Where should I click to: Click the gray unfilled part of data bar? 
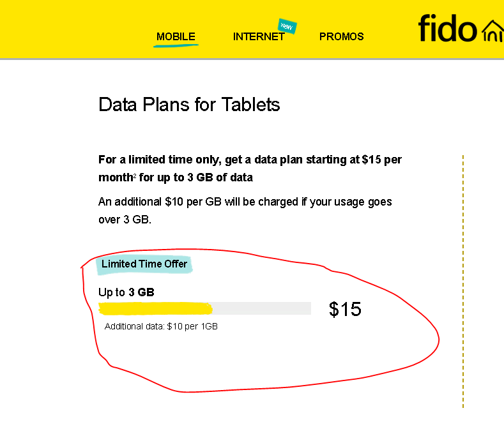pos(262,309)
